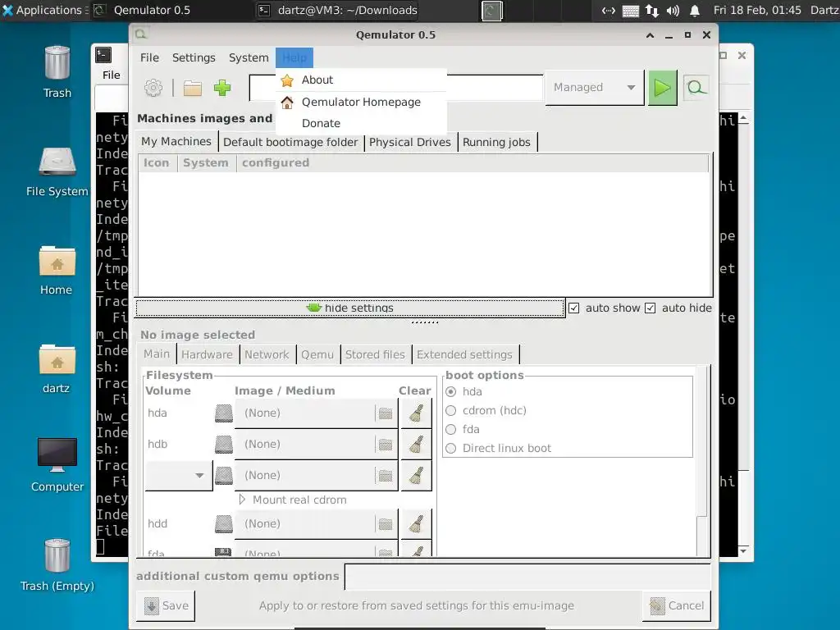
Task: Open the Stored files tab
Action: coord(375,354)
